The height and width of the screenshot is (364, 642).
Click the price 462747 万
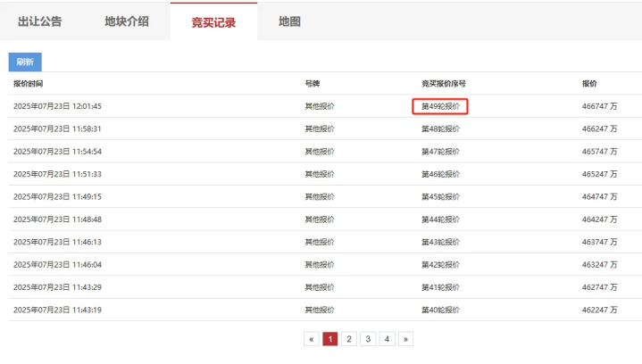click(599, 287)
